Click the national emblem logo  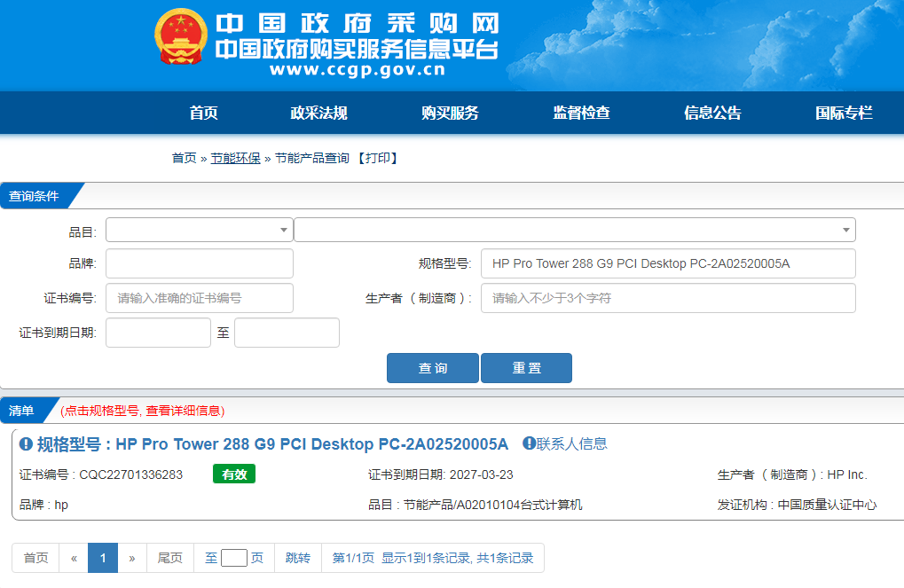(x=180, y=37)
